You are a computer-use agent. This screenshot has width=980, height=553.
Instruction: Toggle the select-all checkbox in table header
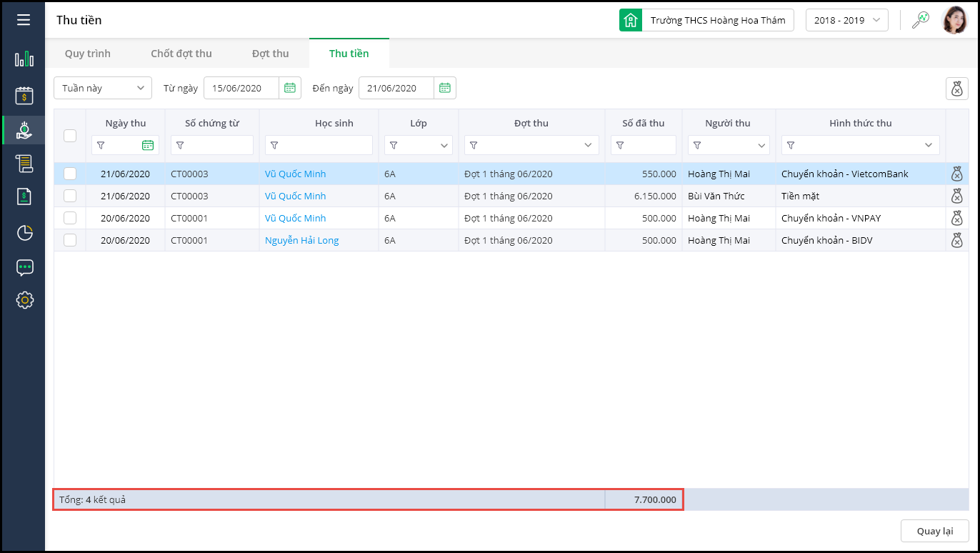tap(70, 135)
